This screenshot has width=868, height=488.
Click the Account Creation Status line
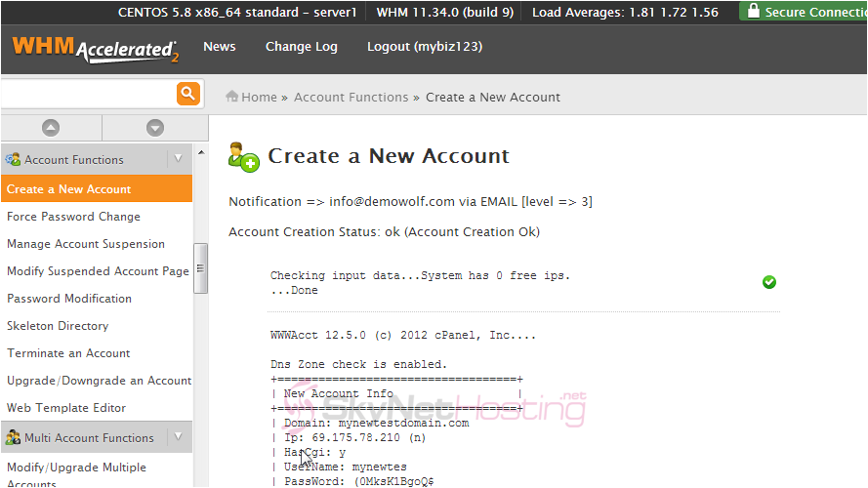point(384,232)
